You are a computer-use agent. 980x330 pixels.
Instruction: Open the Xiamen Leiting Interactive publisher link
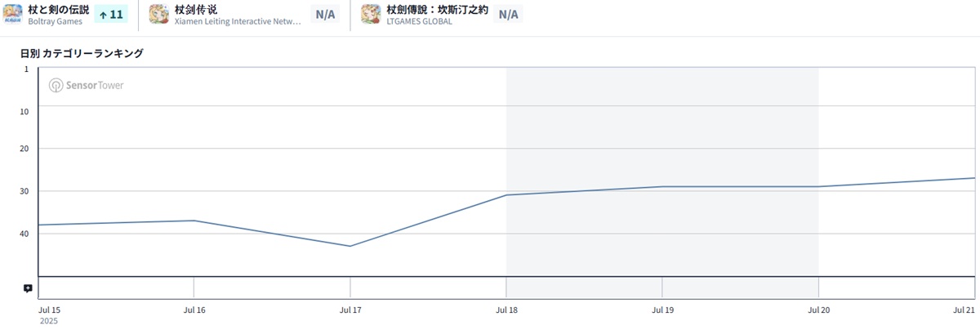click(x=237, y=22)
